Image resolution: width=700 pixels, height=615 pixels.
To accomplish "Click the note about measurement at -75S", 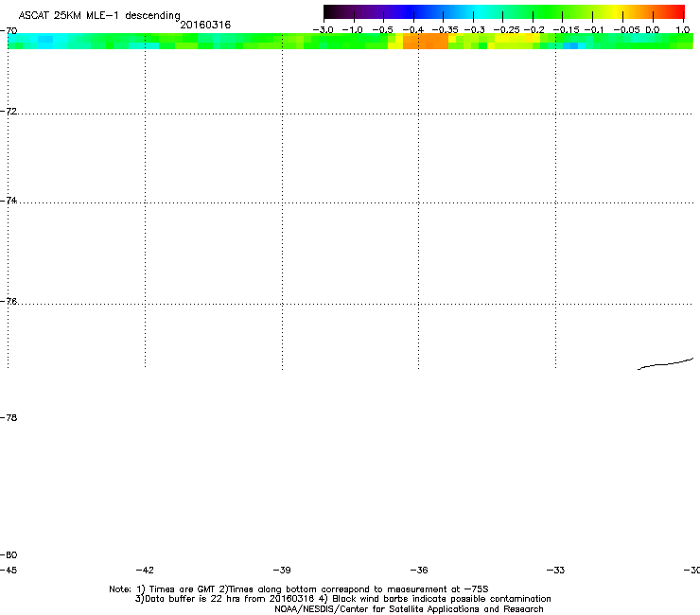I will (x=359, y=589).
